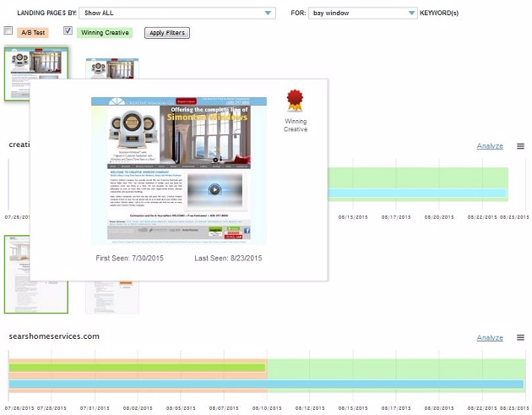Screen dimensions: 532x415
Task: Click the Winning Creative green label
Action: [105, 33]
